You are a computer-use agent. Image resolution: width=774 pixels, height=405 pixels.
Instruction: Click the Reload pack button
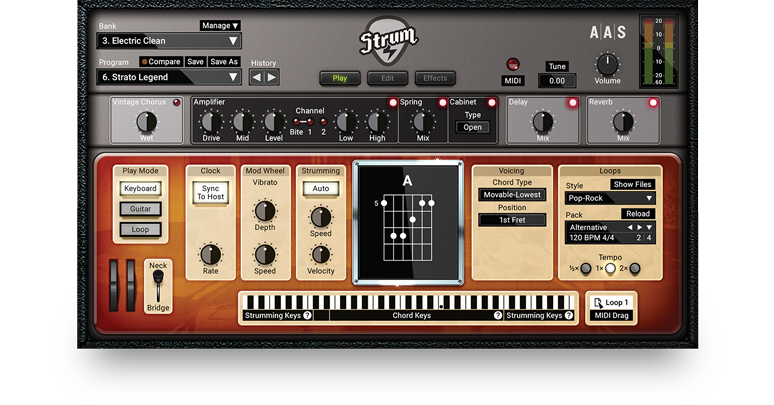638,214
